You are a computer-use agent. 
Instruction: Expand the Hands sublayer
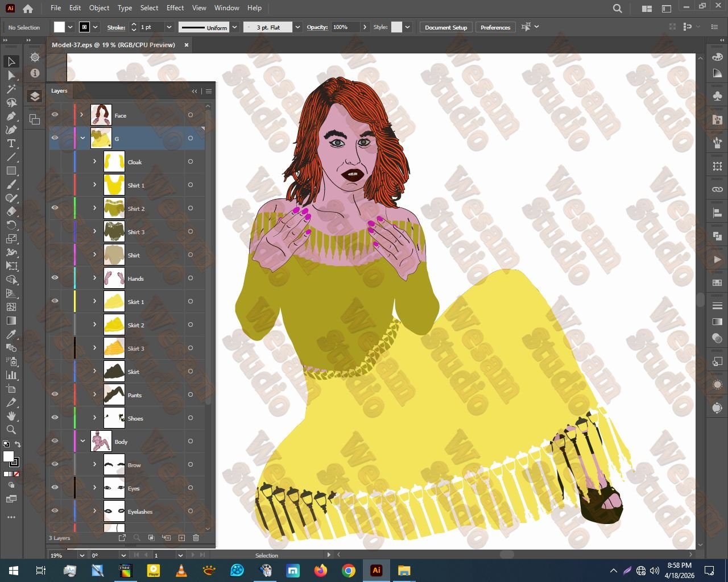click(x=95, y=278)
